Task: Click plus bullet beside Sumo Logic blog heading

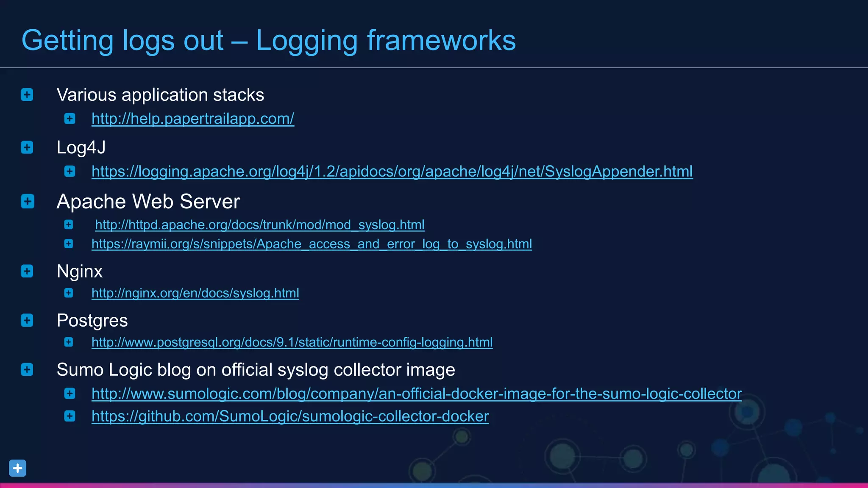Action: click(x=27, y=369)
